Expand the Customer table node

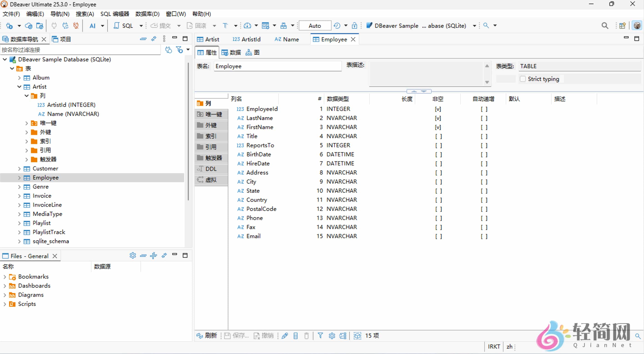point(19,169)
